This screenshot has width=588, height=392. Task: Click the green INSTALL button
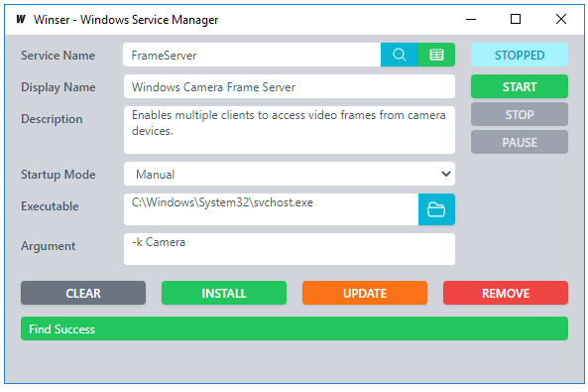(x=224, y=293)
